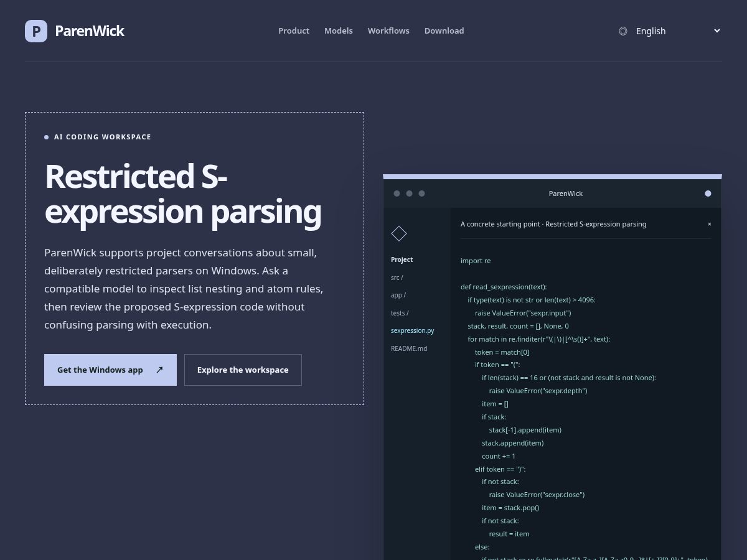Click the status dot in ParenWick title bar
The height and width of the screenshot is (560, 747).
[x=708, y=194]
